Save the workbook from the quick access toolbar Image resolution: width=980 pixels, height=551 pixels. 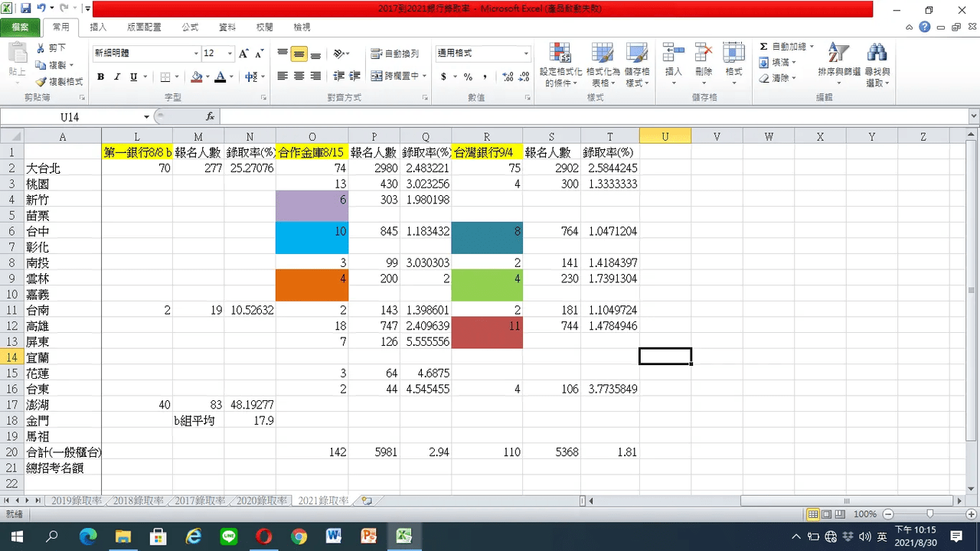(25, 9)
